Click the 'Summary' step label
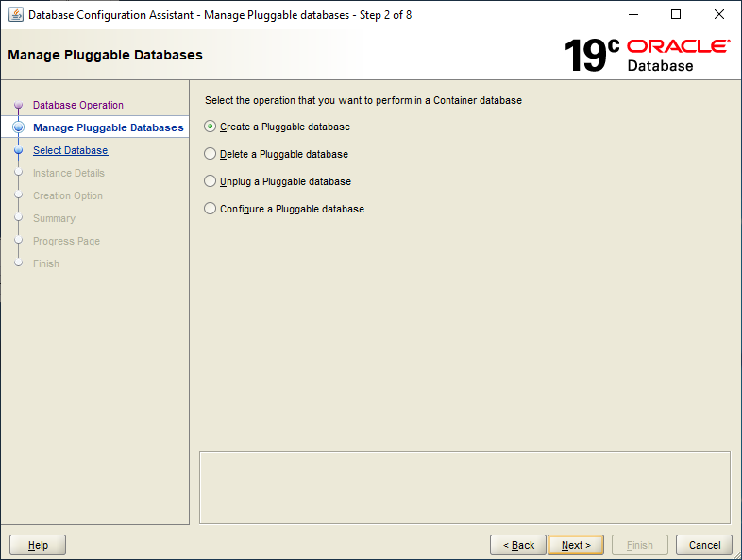The image size is (742, 560). click(x=54, y=219)
